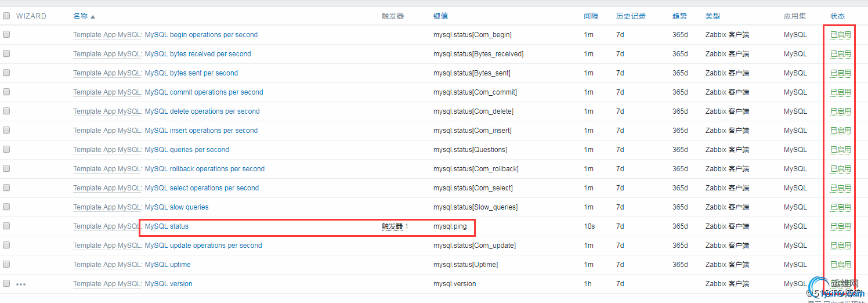Screen dimensions: 868x303
Task: Open the MySQL status item
Action: click(x=167, y=226)
